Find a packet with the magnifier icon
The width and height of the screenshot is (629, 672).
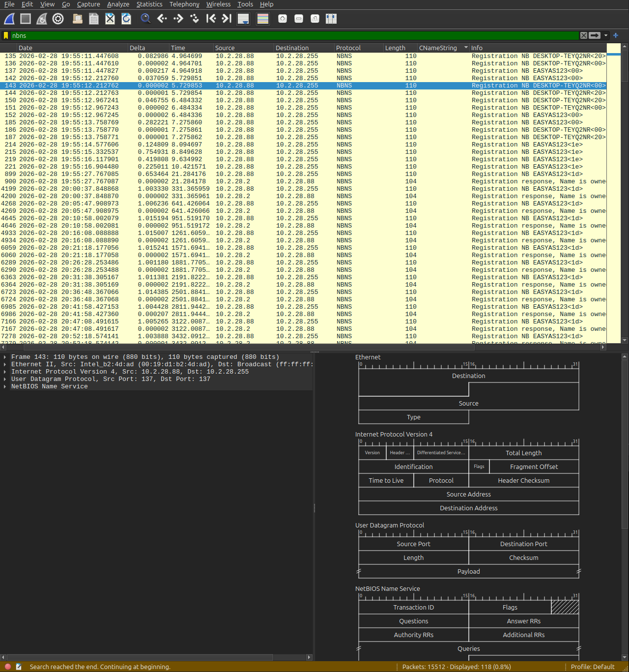(x=145, y=19)
